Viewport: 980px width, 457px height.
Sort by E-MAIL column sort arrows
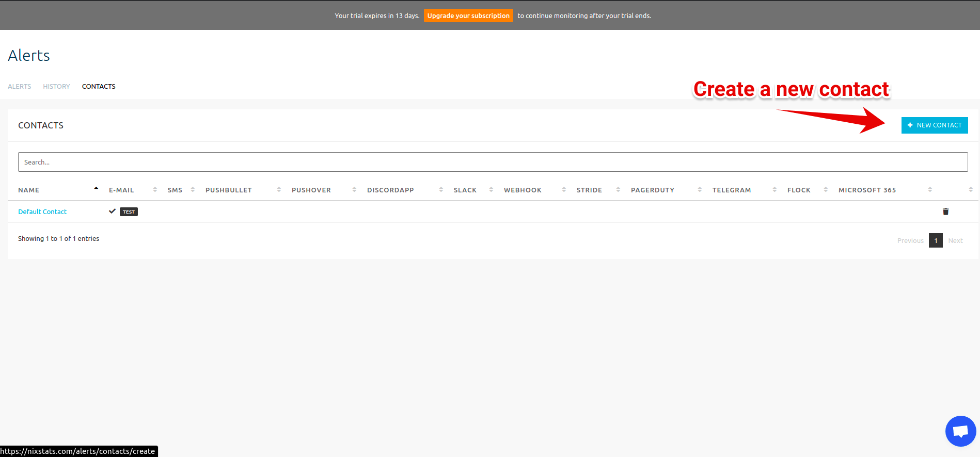tap(155, 190)
